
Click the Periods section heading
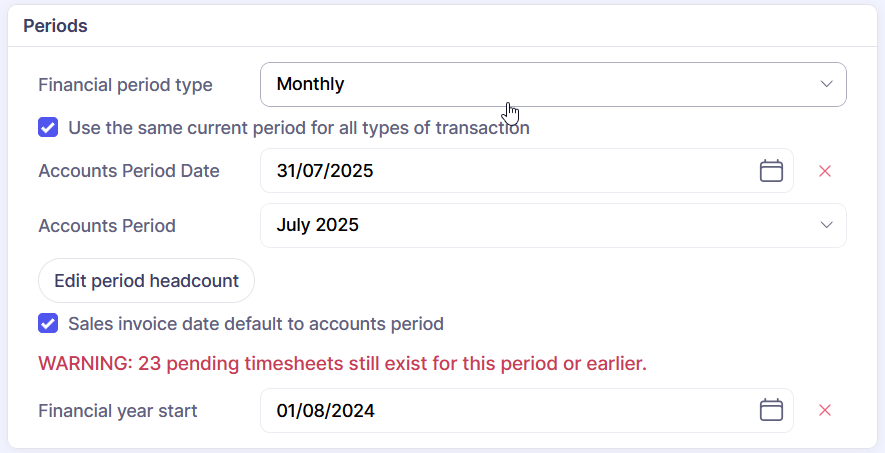click(55, 26)
